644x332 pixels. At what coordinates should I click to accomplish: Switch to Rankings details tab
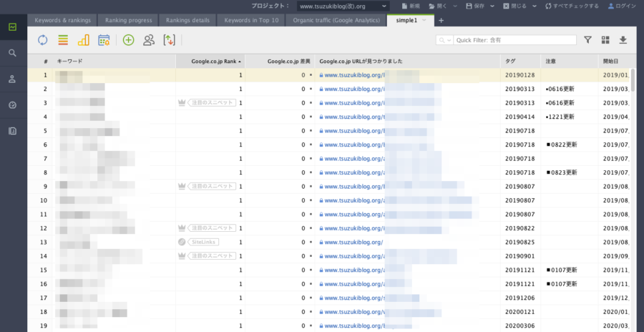(x=187, y=20)
